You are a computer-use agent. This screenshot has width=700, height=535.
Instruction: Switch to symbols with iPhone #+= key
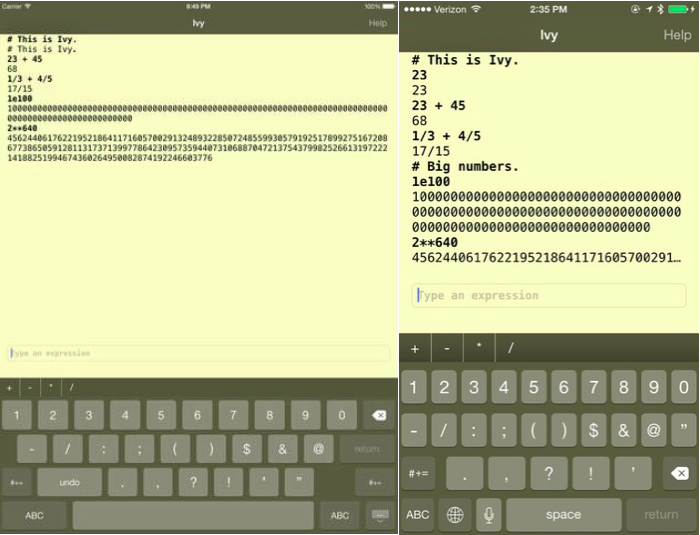421,473
